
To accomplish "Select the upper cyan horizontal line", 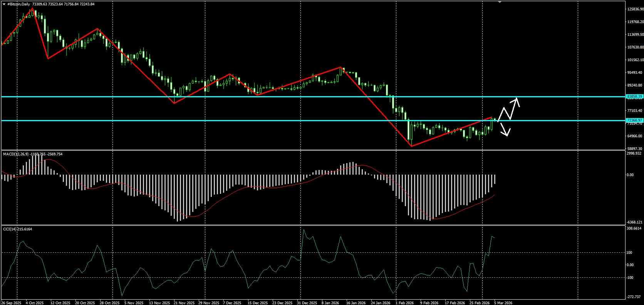I will tap(312, 97).
